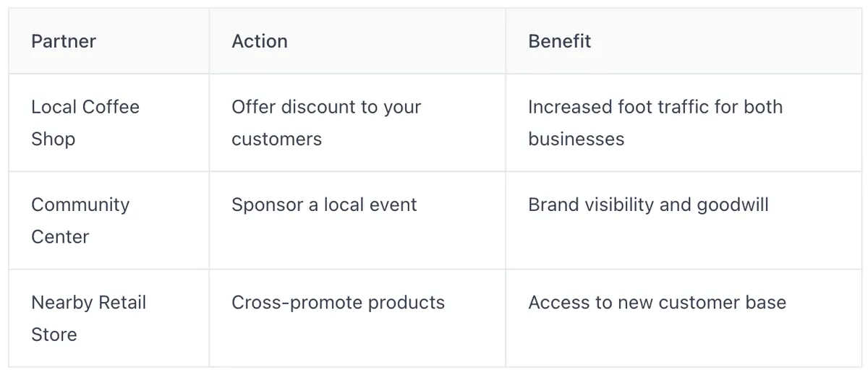The width and height of the screenshot is (868, 375).
Task: Click 'Increased foot traffic for both businesses' cell
Action: point(683,123)
